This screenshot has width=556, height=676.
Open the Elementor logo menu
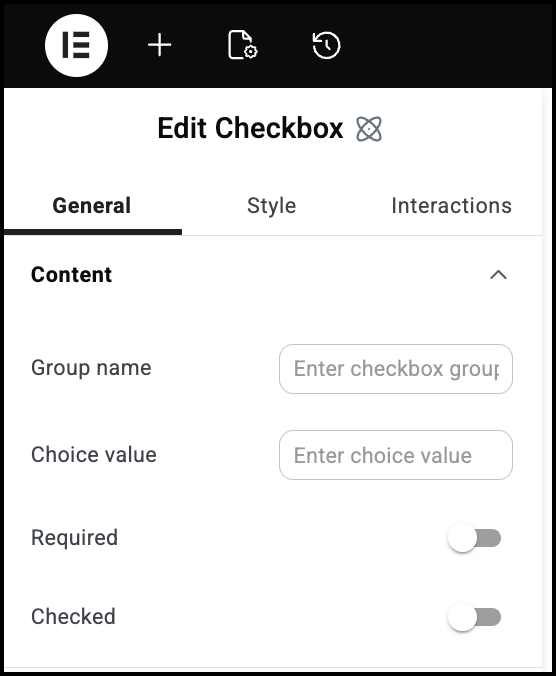76,45
